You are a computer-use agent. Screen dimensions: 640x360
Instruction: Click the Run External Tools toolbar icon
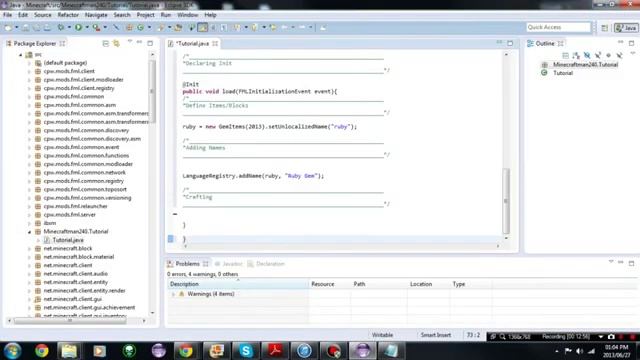[96, 27]
